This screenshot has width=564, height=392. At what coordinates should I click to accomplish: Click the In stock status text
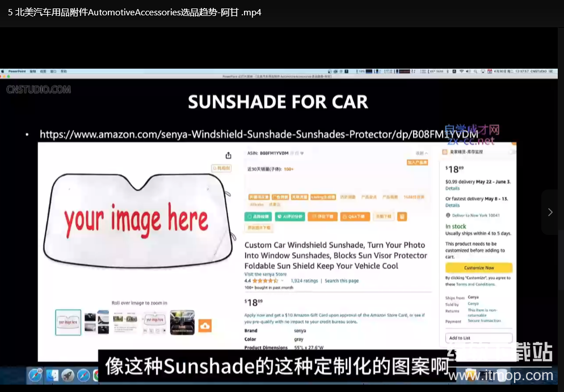(x=456, y=226)
